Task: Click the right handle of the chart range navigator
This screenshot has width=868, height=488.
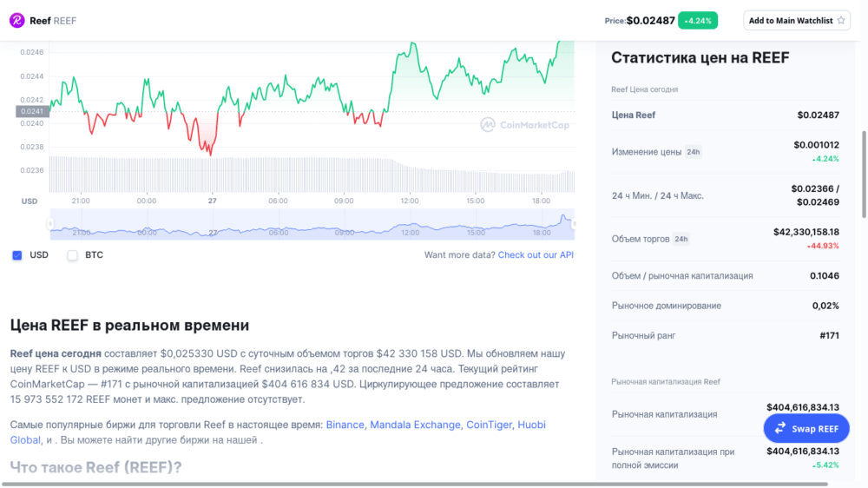Action: coord(572,224)
